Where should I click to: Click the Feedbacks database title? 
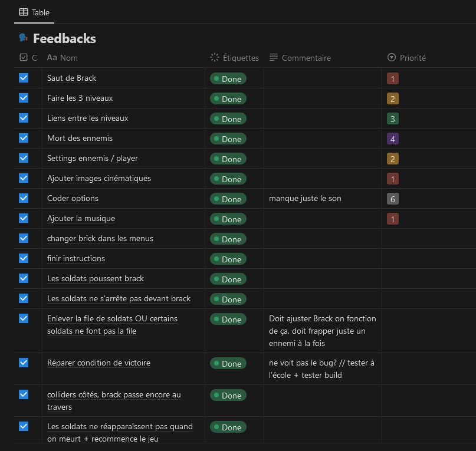point(64,39)
